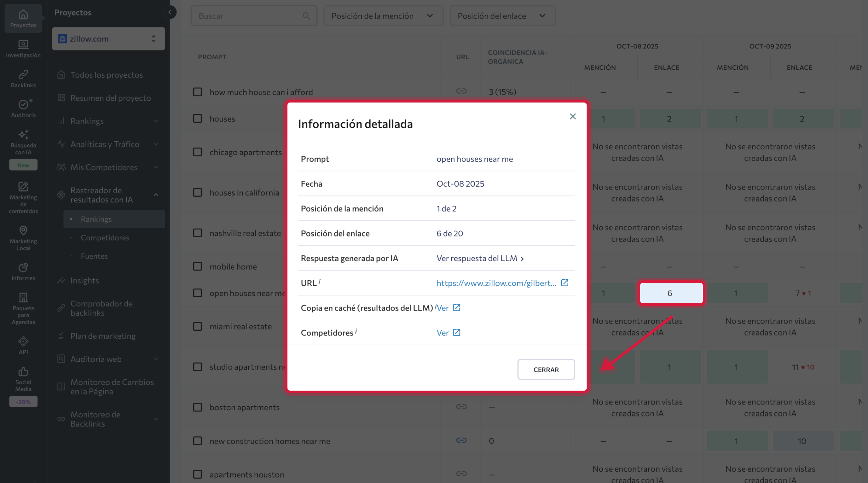
Task: Click the external link icon beside the URL
Action: click(564, 283)
